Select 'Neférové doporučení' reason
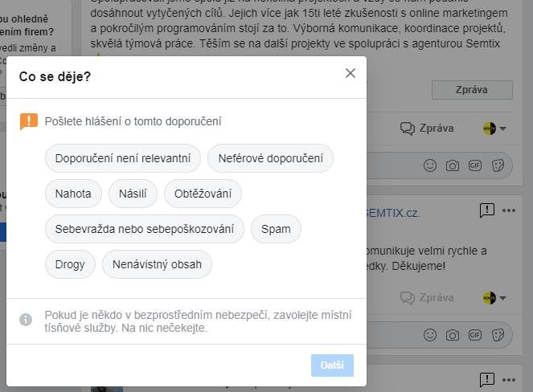The height and width of the screenshot is (392, 533). click(x=271, y=158)
